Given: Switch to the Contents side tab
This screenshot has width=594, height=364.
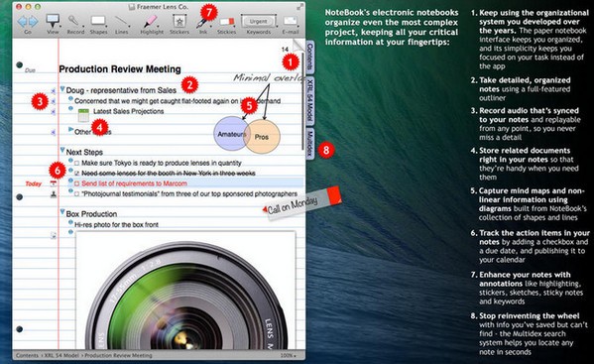Looking at the screenshot, I should (x=309, y=57).
